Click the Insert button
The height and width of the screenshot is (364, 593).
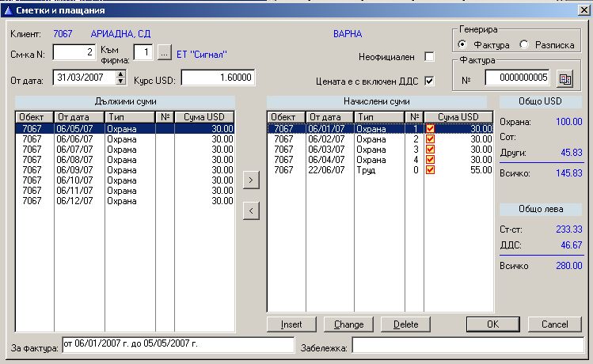[x=291, y=324]
